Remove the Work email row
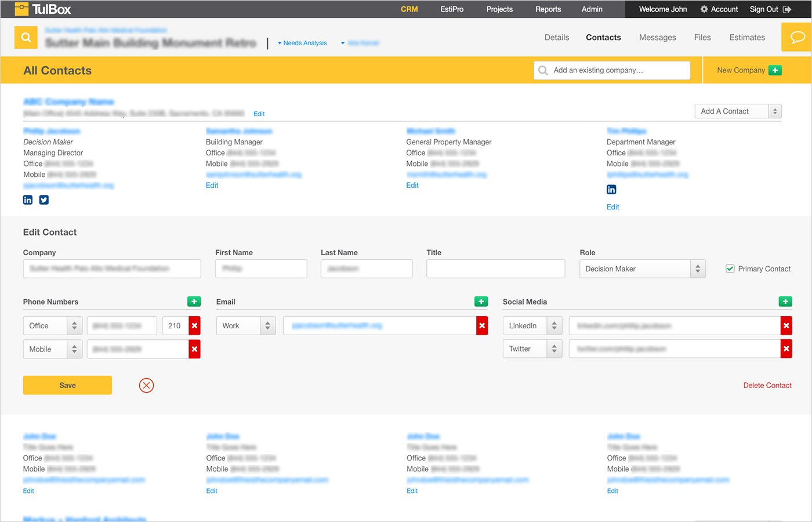This screenshot has width=812, height=522. pos(482,326)
